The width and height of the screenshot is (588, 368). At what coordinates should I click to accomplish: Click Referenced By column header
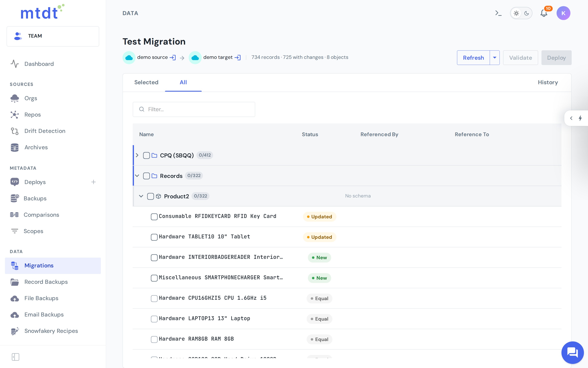pyautogui.click(x=379, y=134)
